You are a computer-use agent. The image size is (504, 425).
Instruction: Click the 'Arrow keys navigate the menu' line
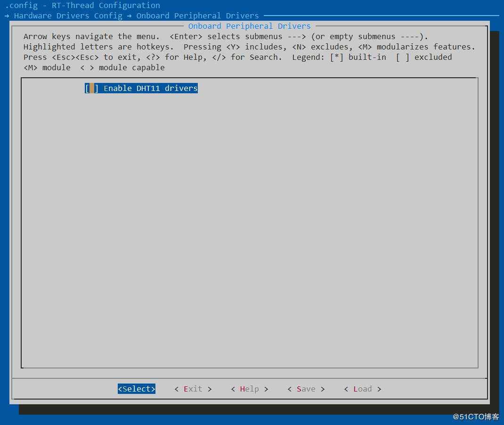pyautogui.click(x=226, y=36)
